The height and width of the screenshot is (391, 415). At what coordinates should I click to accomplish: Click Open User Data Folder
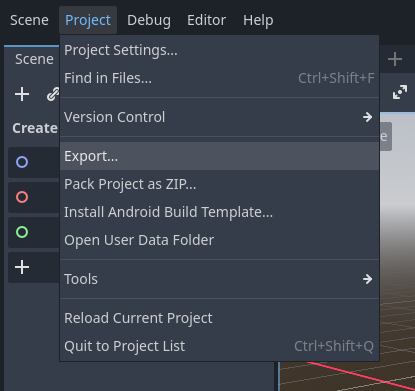[219, 240]
